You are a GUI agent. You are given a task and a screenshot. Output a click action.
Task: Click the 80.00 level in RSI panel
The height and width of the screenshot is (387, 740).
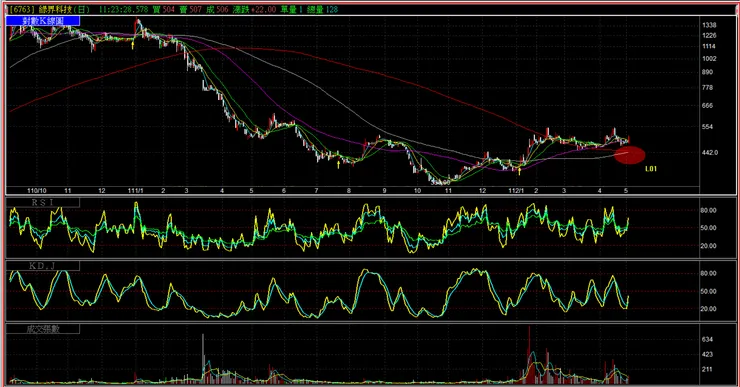(709, 210)
